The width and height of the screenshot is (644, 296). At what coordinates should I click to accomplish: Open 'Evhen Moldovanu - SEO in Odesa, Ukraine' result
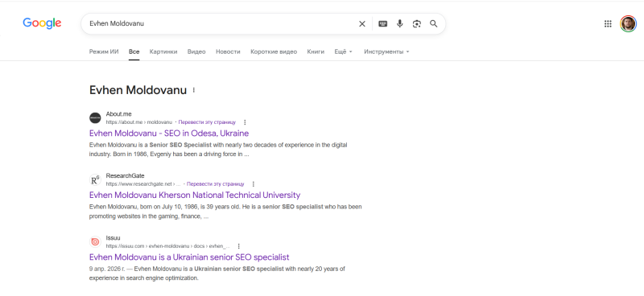click(x=169, y=134)
